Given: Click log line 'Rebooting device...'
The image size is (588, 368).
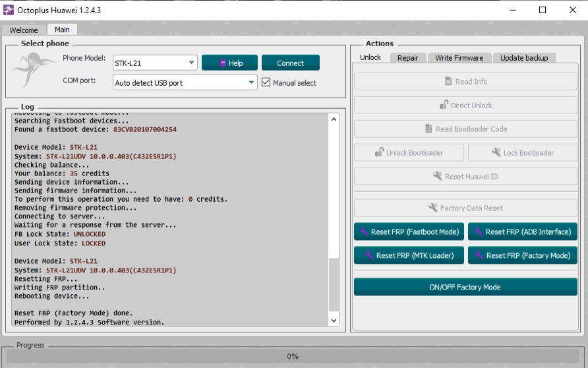Looking at the screenshot, I should click(x=52, y=296).
